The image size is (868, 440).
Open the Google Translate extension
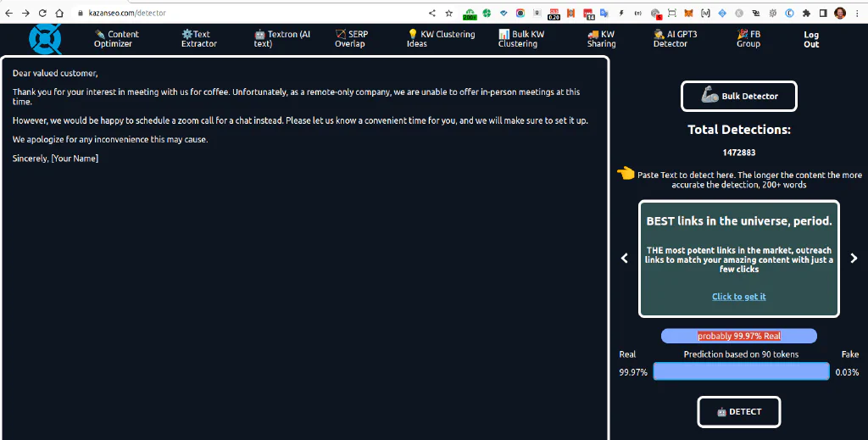coord(604,13)
